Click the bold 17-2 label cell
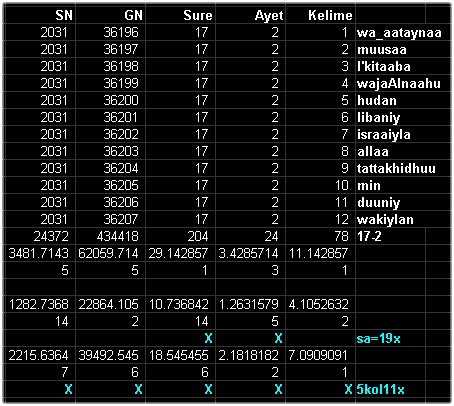 (390, 236)
